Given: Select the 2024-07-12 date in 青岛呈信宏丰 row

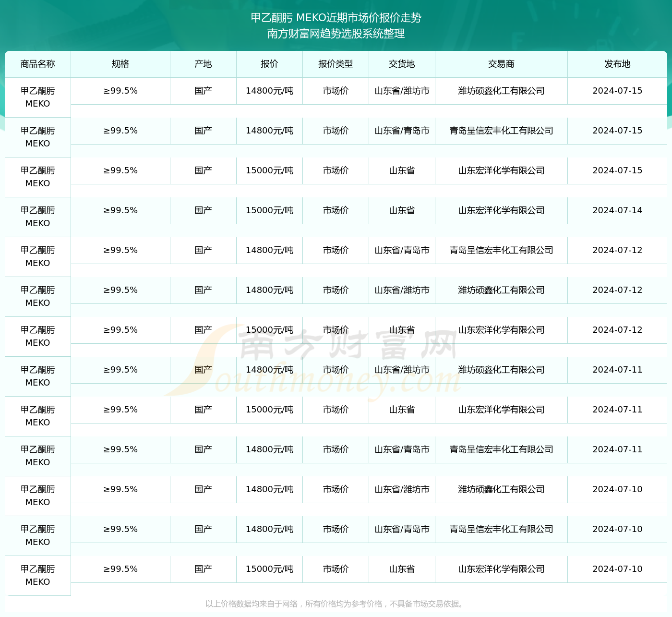Looking at the screenshot, I should click(617, 250).
